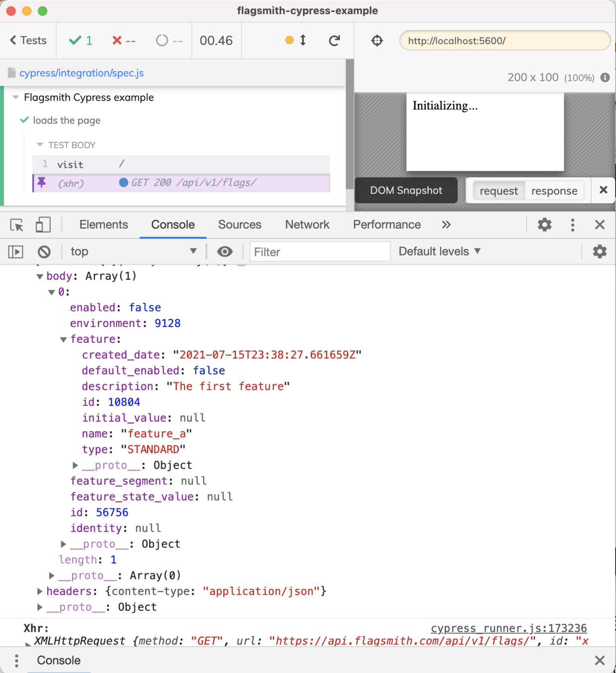Screen dimensions: 616x673
Task: Open the Sources tab
Action: coord(240,225)
